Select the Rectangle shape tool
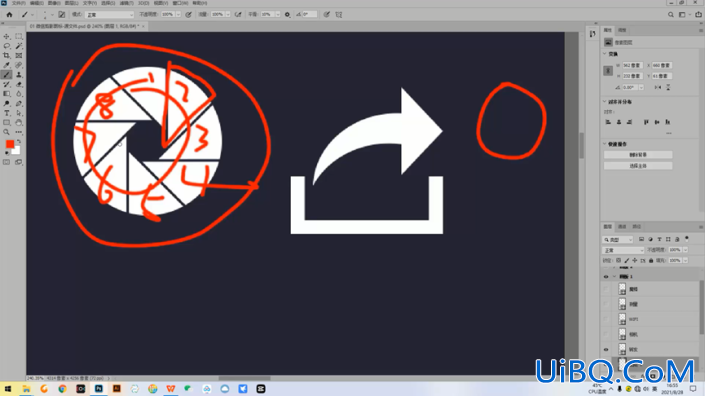Viewport: 705px width, 396px height. (x=6, y=123)
